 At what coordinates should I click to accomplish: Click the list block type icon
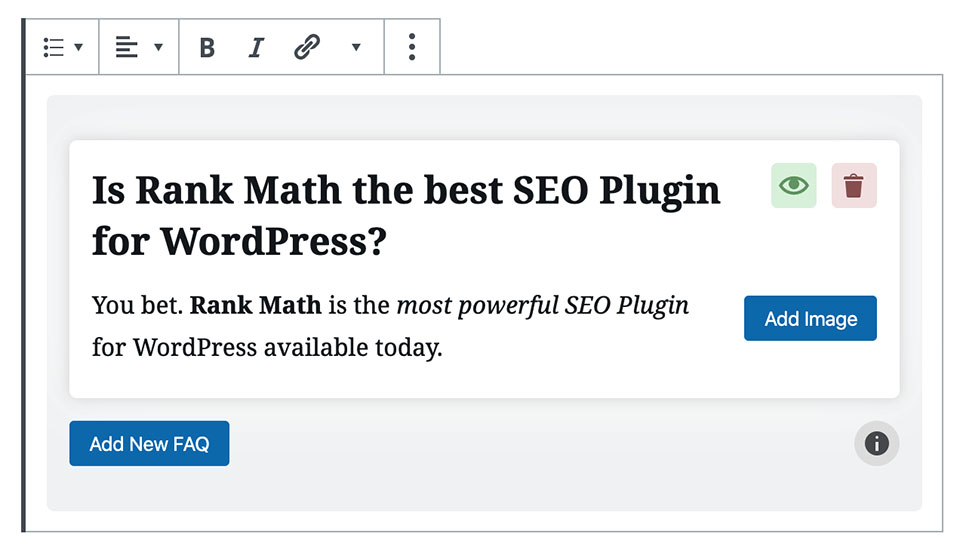(54, 47)
